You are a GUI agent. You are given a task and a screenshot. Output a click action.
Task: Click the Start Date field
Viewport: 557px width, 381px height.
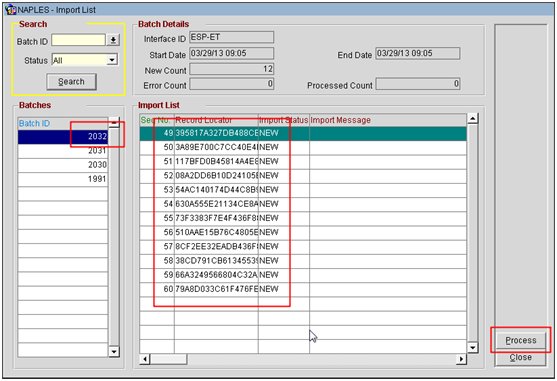click(x=231, y=53)
